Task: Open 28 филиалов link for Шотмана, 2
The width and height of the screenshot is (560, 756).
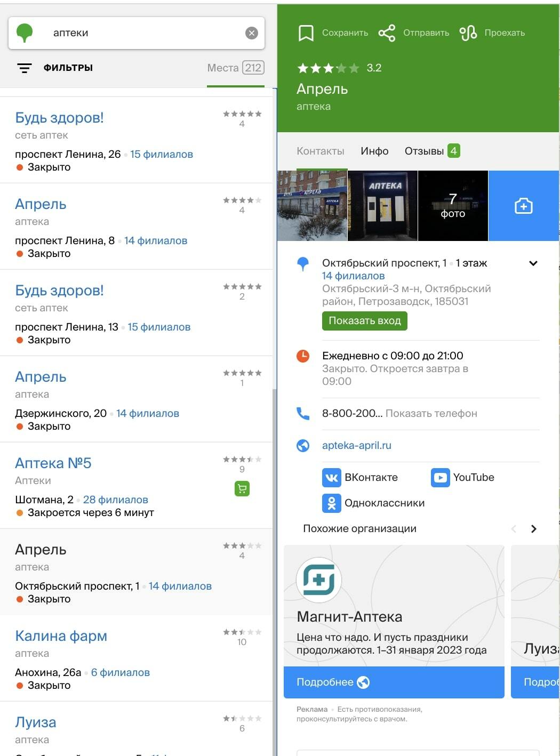Action: click(x=116, y=500)
